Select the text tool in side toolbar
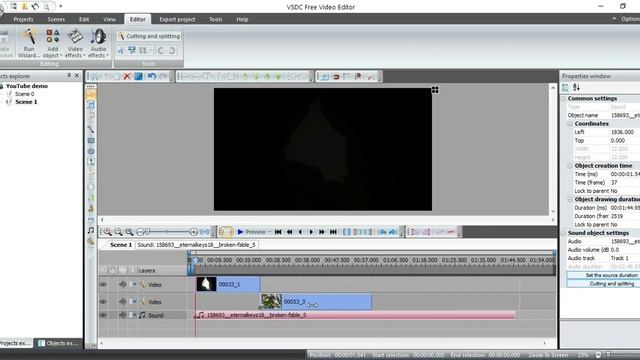This screenshot has width=640, height=360. coord(91,162)
